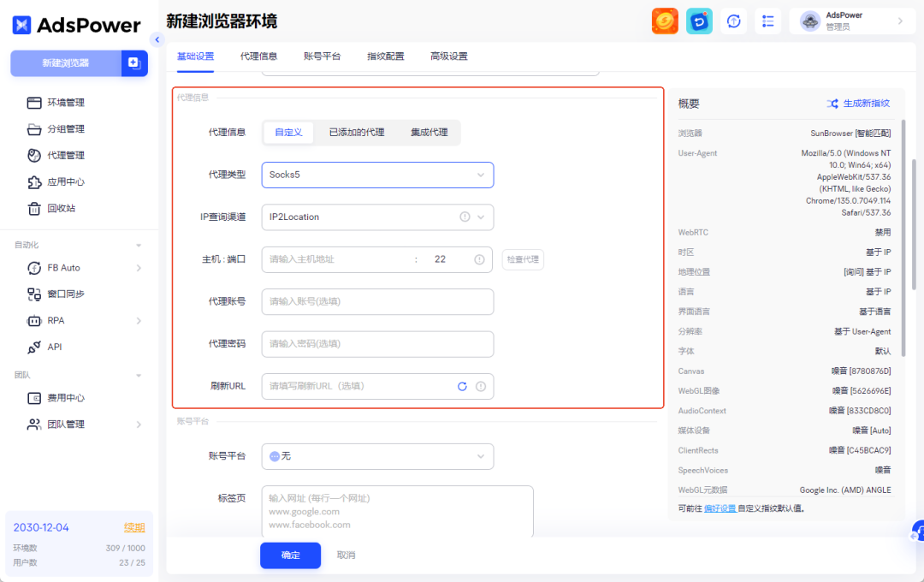
Task: Switch to the 集成代理 proxy option
Action: (x=429, y=133)
